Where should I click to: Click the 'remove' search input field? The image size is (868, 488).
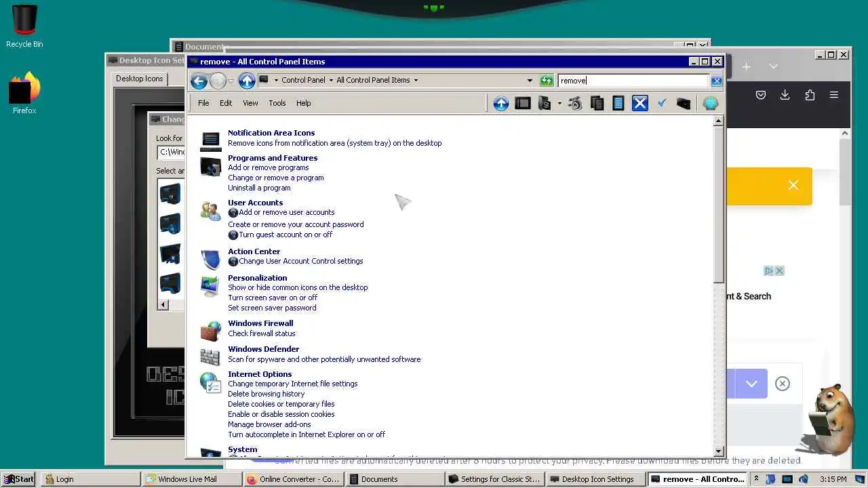click(x=633, y=81)
